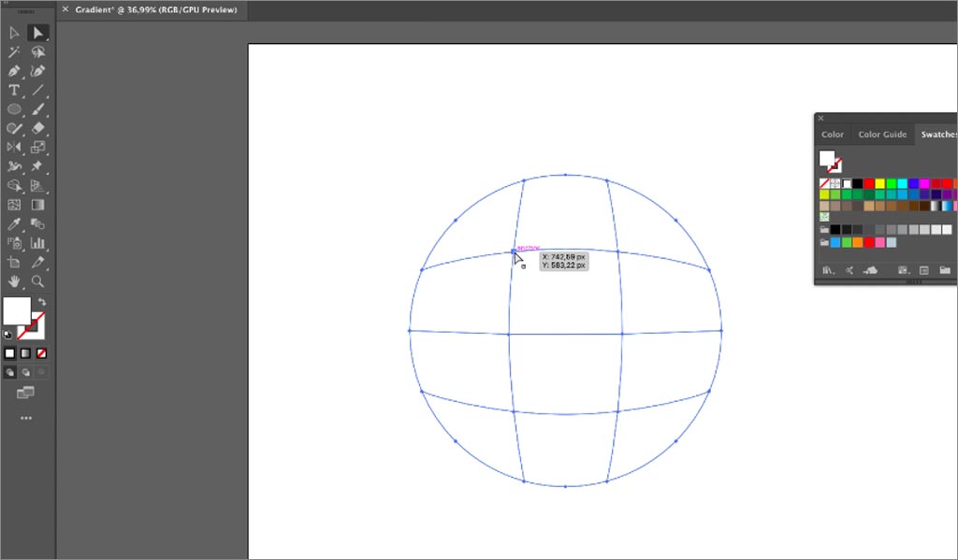Pick the red swatch in Swatches panel
Image resolution: width=958 pixels, height=560 pixels.
869,184
